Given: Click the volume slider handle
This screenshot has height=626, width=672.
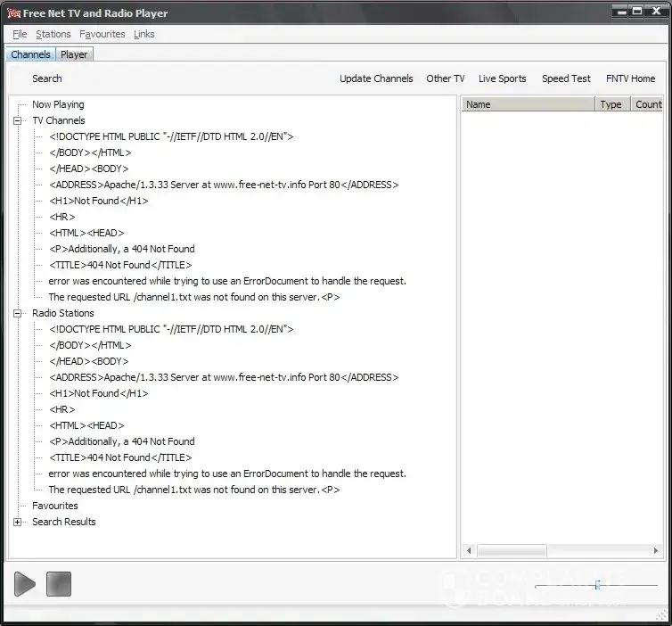Looking at the screenshot, I should point(597,585).
